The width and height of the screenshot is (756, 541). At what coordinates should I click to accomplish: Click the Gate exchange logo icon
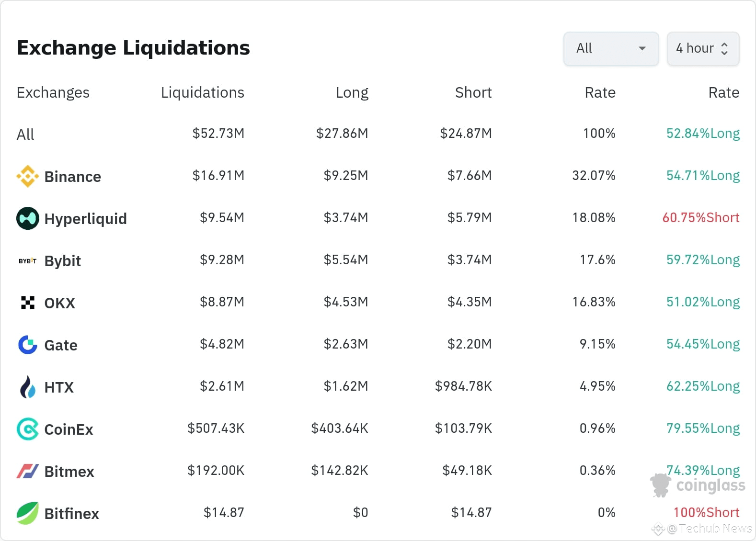[x=28, y=345]
